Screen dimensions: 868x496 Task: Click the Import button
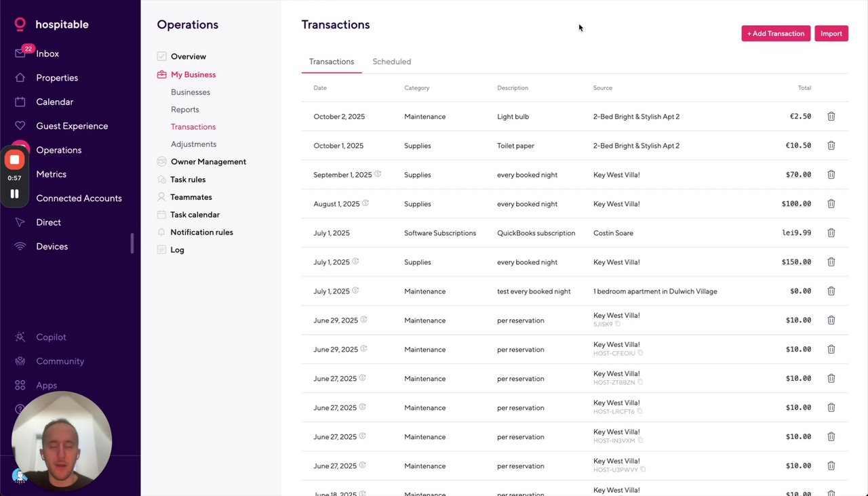[x=831, y=33]
